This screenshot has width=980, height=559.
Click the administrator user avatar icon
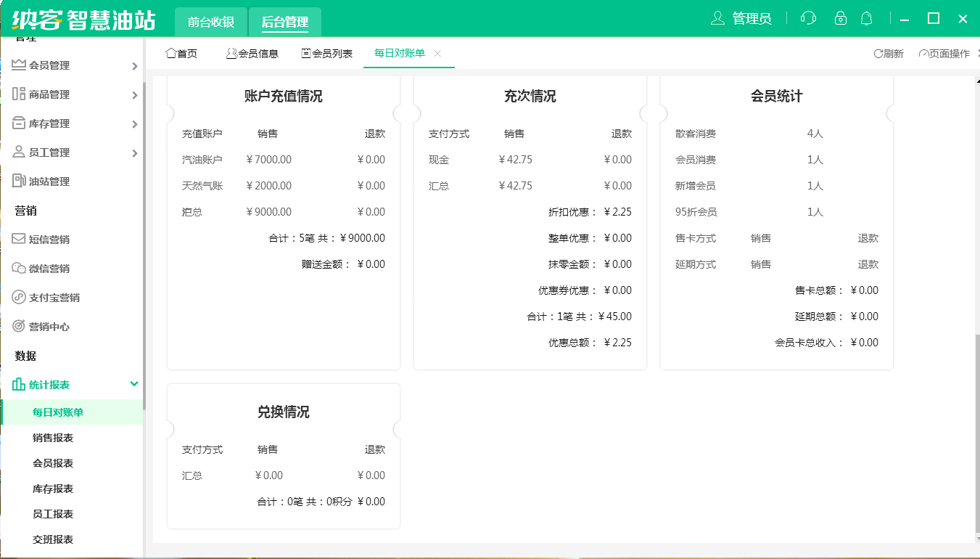click(x=717, y=18)
